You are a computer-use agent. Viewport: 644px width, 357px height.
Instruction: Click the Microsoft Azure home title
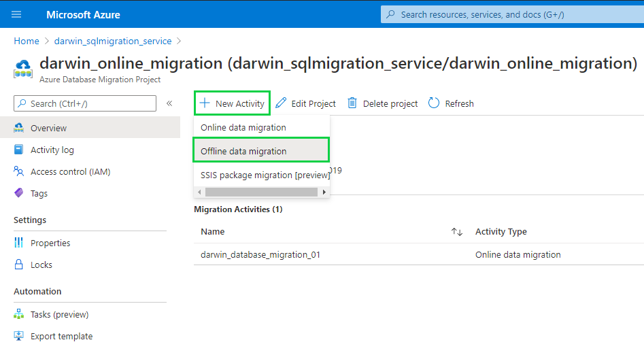tap(83, 15)
